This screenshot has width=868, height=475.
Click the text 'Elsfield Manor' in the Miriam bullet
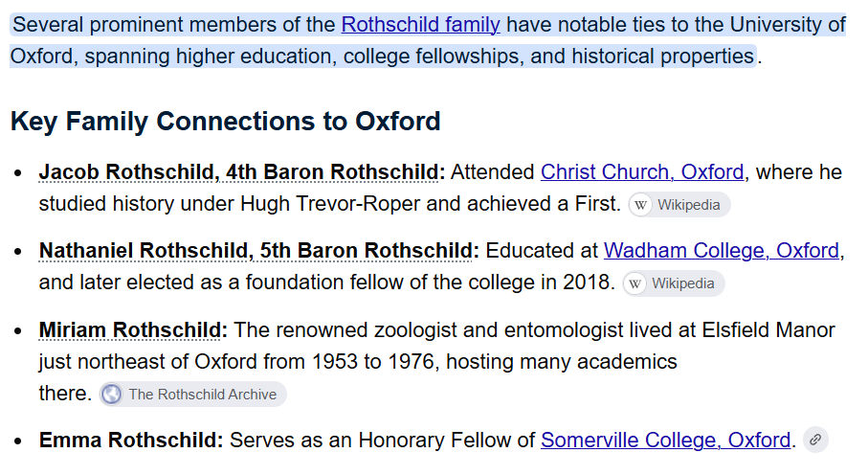click(x=768, y=330)
